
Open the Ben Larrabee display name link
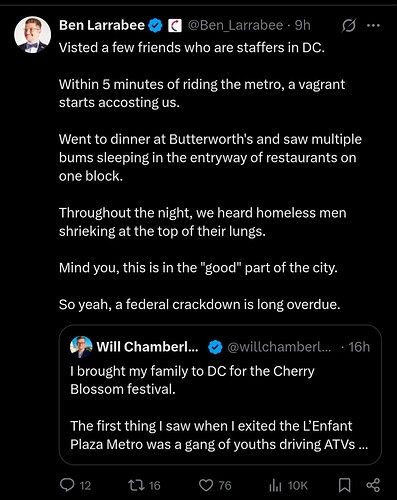[102, 25]
